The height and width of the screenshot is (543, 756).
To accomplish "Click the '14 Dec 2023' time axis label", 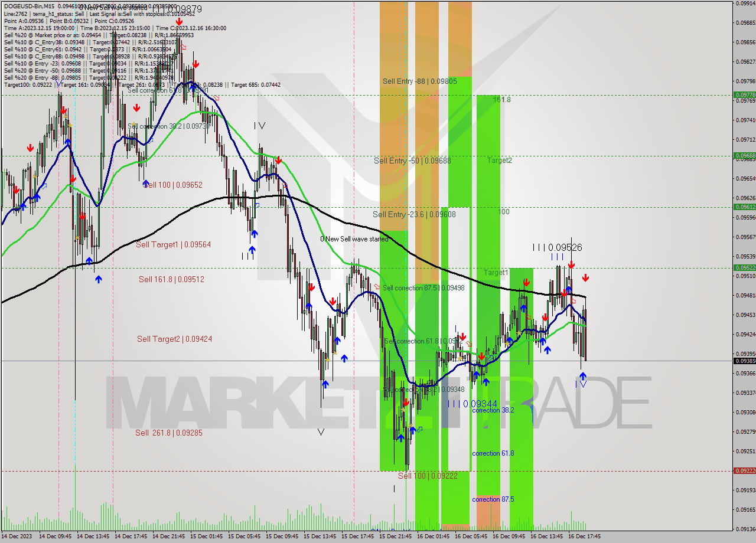I will click(x=17, y=537).
